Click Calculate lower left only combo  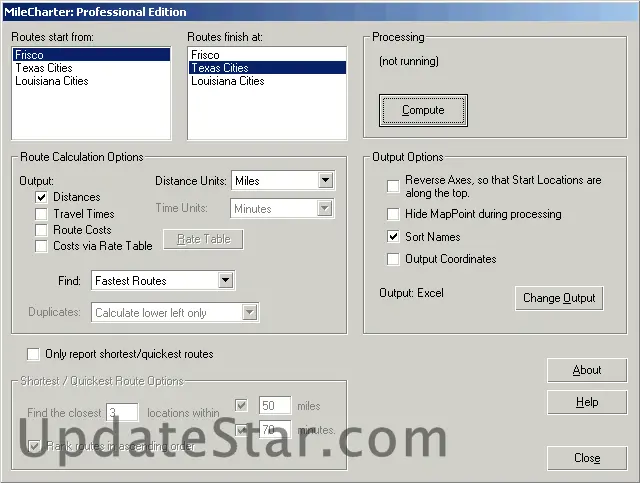pyautogui.click(x=175, y=312)
